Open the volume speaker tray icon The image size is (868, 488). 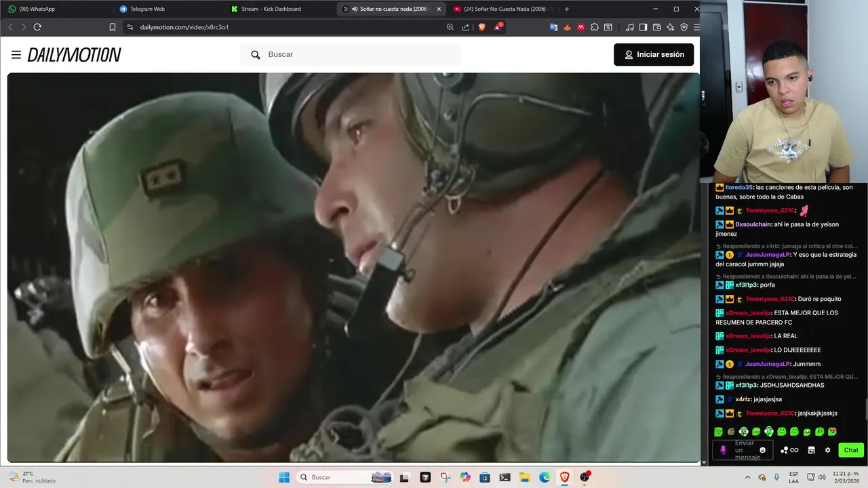pyautogui.click(x=822, y=477)
